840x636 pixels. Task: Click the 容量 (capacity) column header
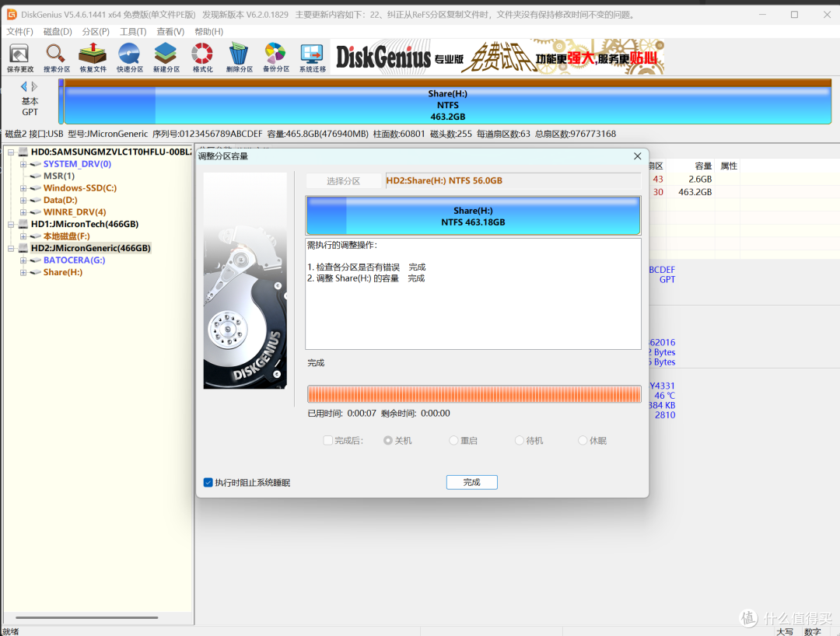[x=703, y=166]
